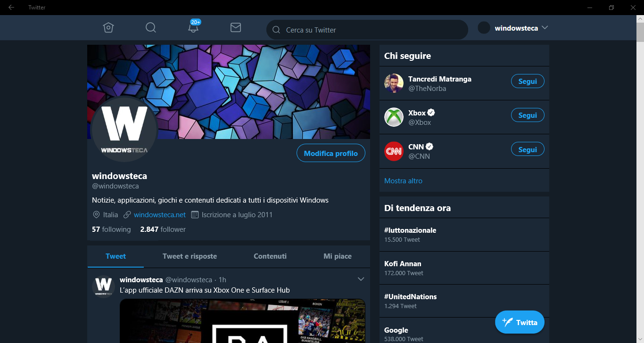Screen dimensions: 644x343
Task: Click the @Xbox handle text
Action: coord(420,122)
